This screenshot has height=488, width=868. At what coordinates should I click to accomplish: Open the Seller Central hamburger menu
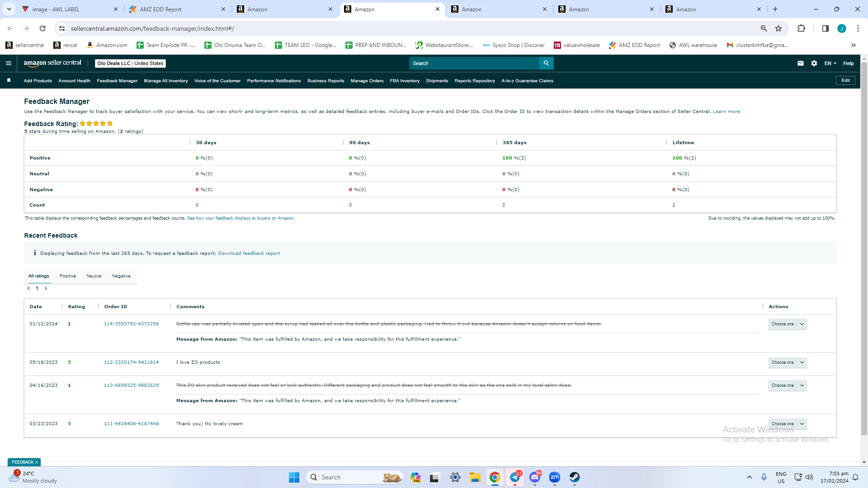coord(9,63)
